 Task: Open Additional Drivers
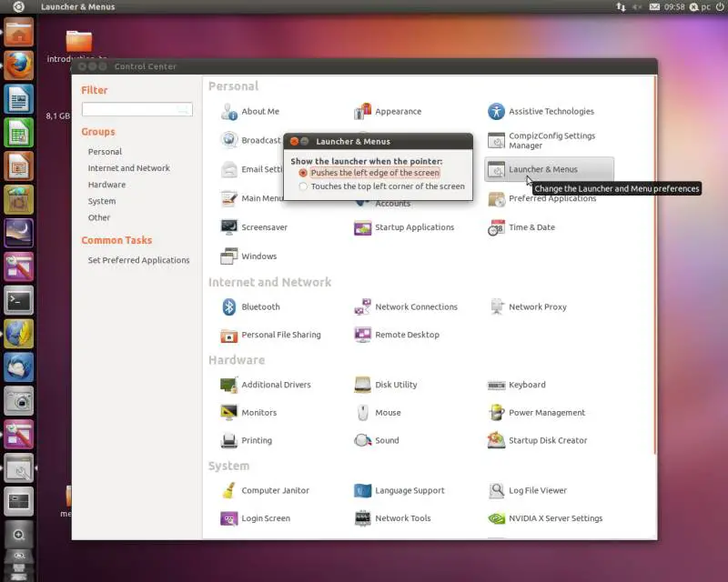click(266, 385)
